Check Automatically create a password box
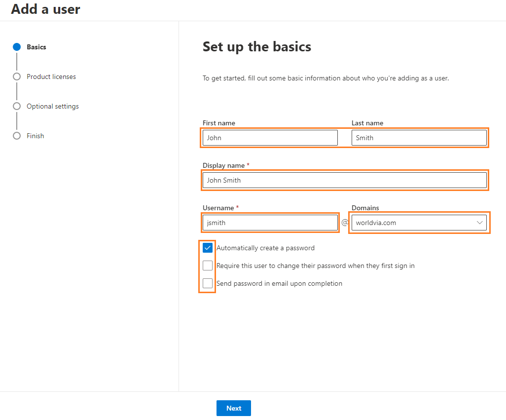This screenshot has height=420, width=506. click(x=208, y=248)
